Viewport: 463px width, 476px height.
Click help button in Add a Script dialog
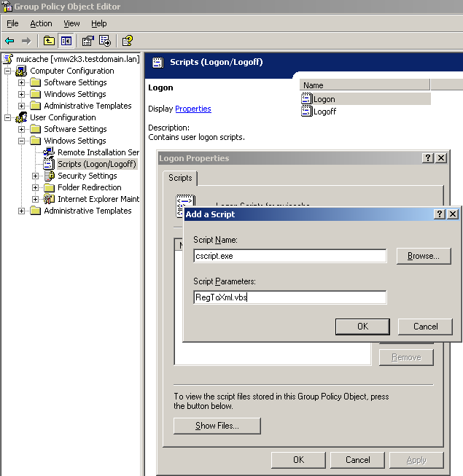[440, 214]
